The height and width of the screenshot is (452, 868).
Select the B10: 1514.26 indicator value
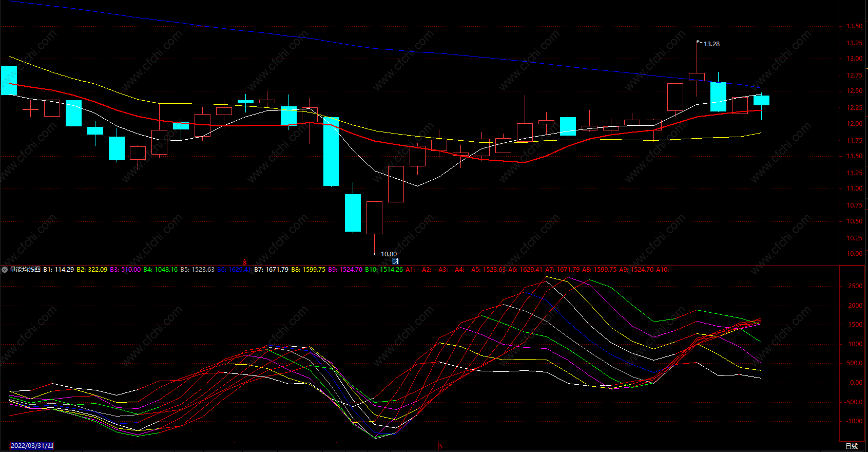tap(384, 270)
